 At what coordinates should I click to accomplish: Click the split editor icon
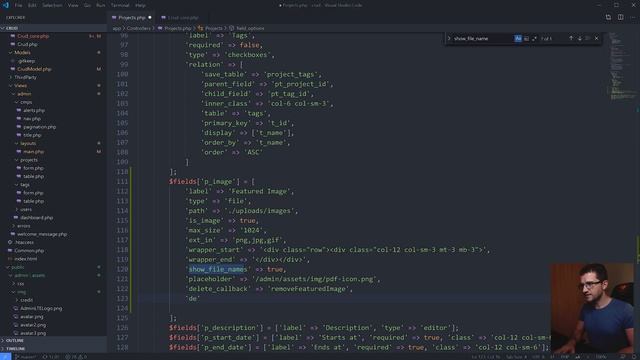pyautogui.click(x=620, y=17)
